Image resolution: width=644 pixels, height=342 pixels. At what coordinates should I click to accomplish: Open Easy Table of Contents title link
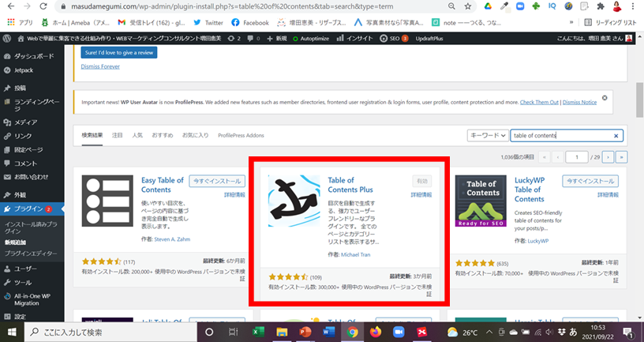click(x=163, y=185)
